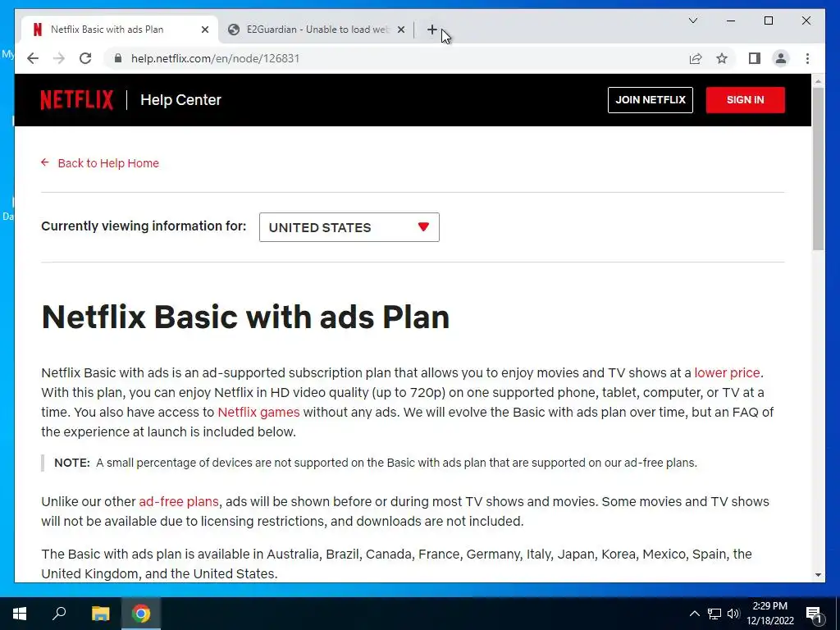Click the page vertical scrollbar thumb
Screen dimensions: 840x630
[x=818, y=168]
